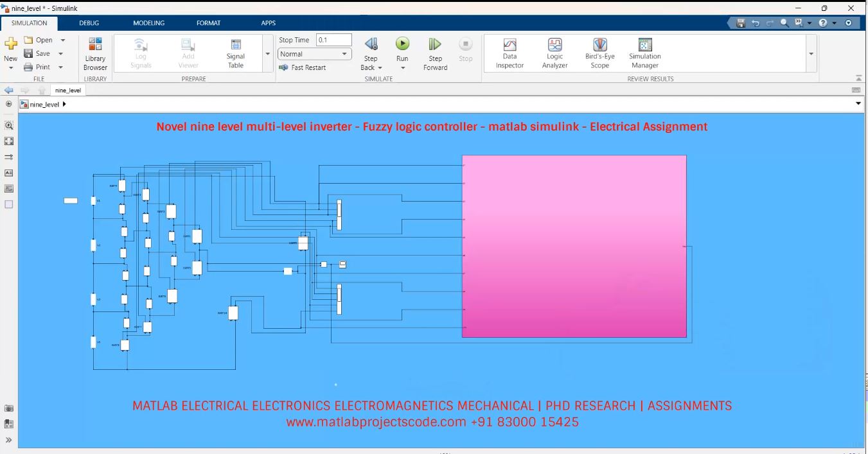This screenshot has width=868, height=454.
Task: Open the FORMAT ribbon tab
Action: point(208,22)
